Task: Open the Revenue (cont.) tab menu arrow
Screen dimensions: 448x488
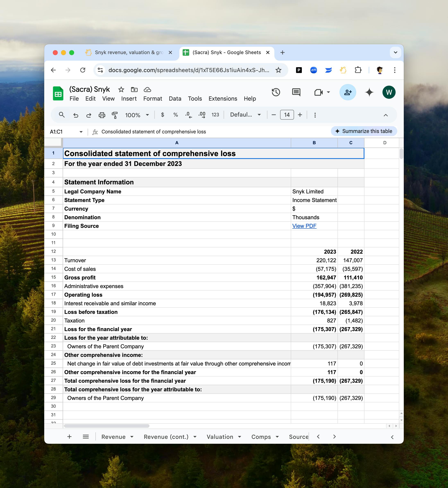Action: (x=195, y=437)
